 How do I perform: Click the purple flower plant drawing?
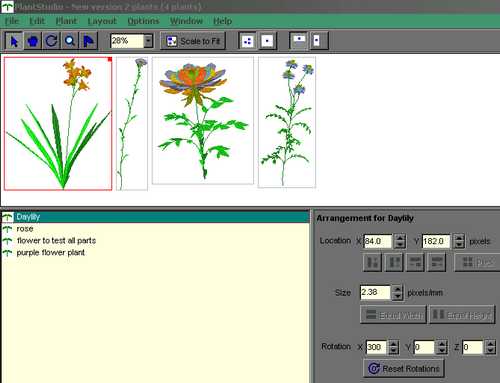(x=287, y=122)
